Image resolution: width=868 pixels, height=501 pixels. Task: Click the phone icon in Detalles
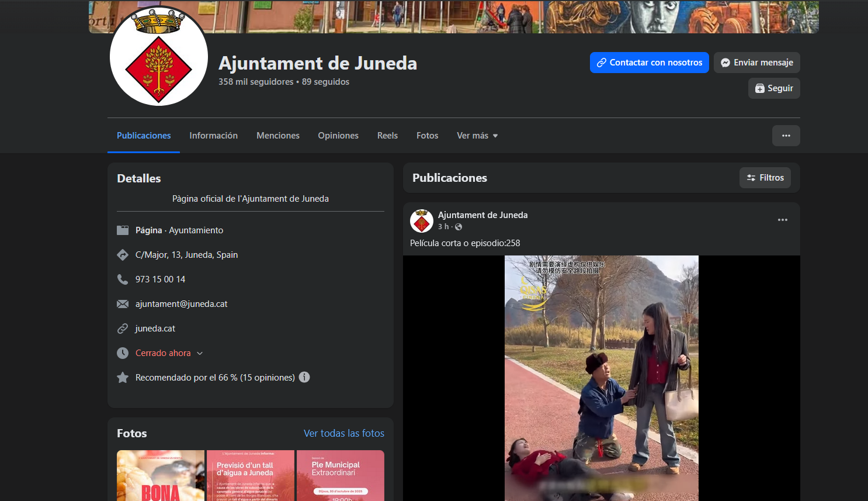coord(123,279)
